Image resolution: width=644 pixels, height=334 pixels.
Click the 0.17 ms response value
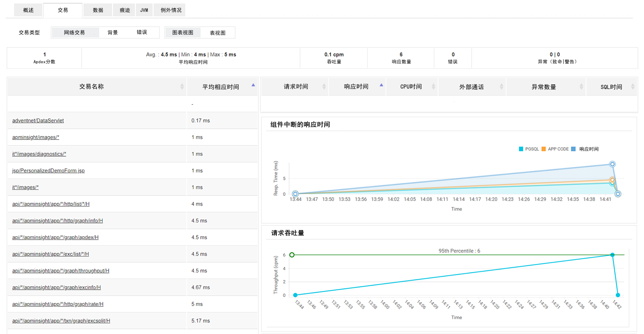(201, 121)
